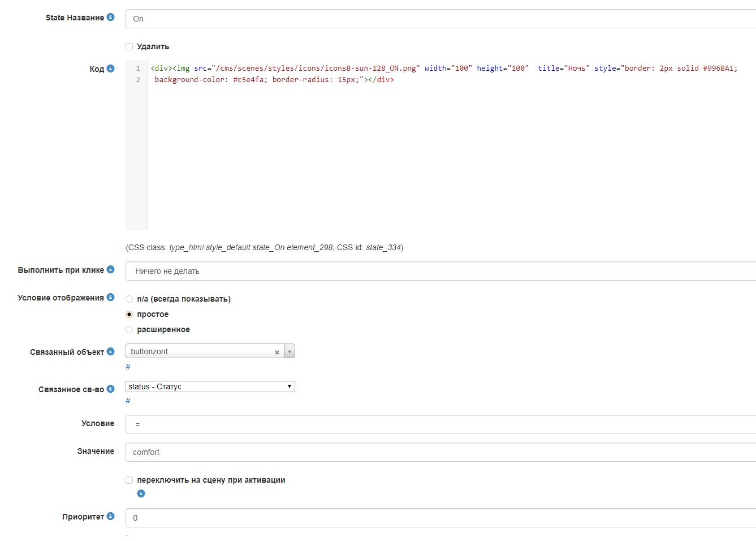Choose the расширенное condition option

(129, 329)
